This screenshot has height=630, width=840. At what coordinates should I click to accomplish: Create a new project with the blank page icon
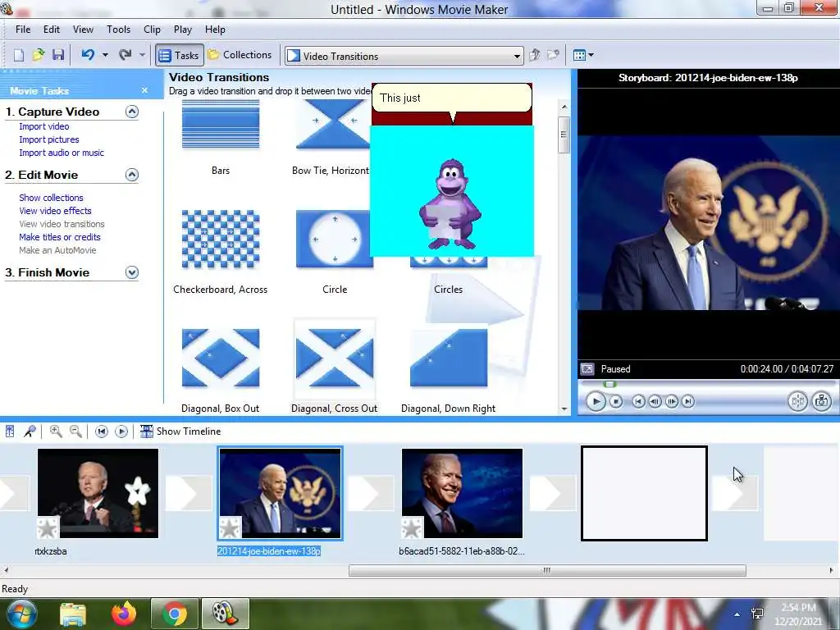click(19, 55)
